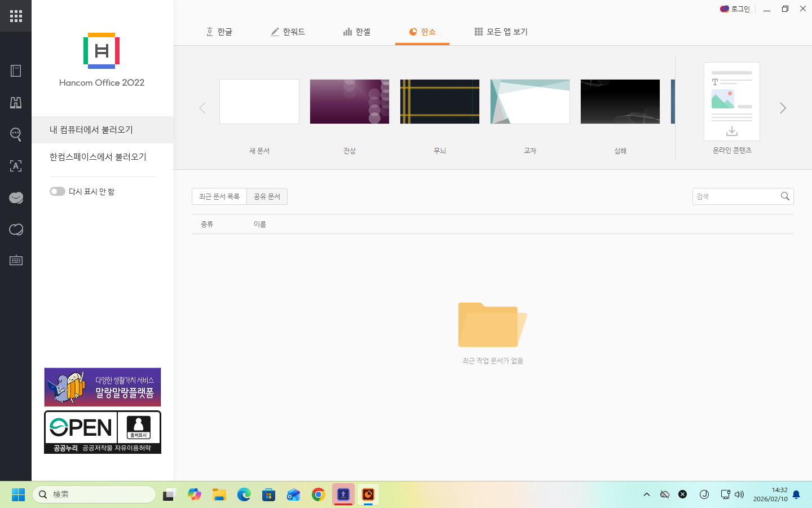Switch to the 한글 tab
Viewport: 812px width, 508px height.
point(219,32)
